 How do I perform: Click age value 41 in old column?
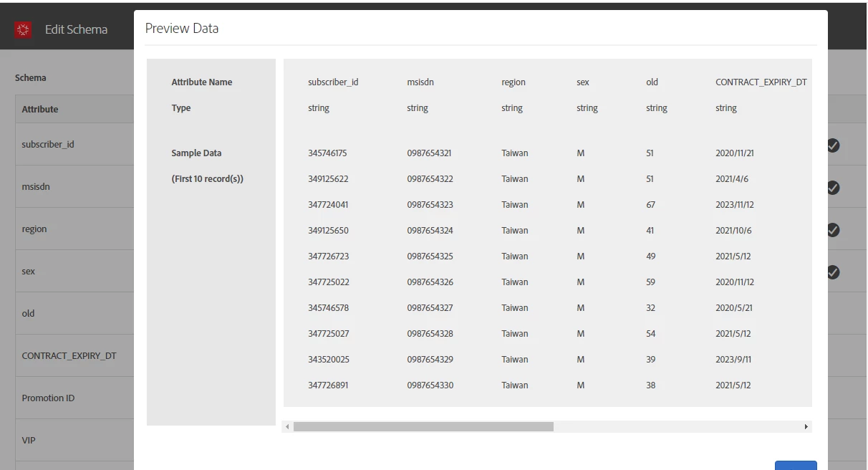(650, 231)
